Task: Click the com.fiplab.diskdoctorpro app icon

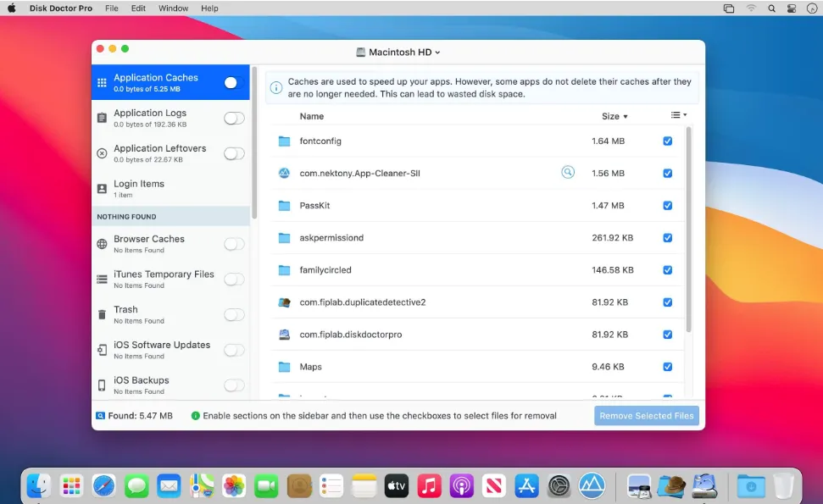Action: [284, 335]
